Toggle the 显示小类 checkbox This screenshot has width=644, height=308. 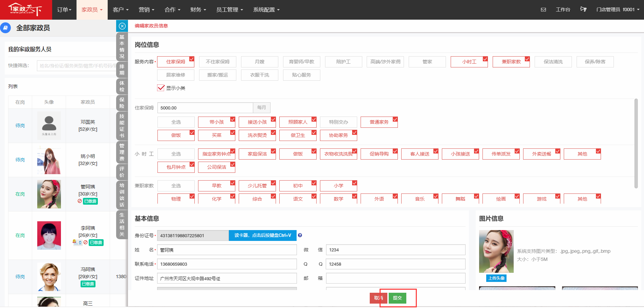pyautogui.click(x=161, y=88)
